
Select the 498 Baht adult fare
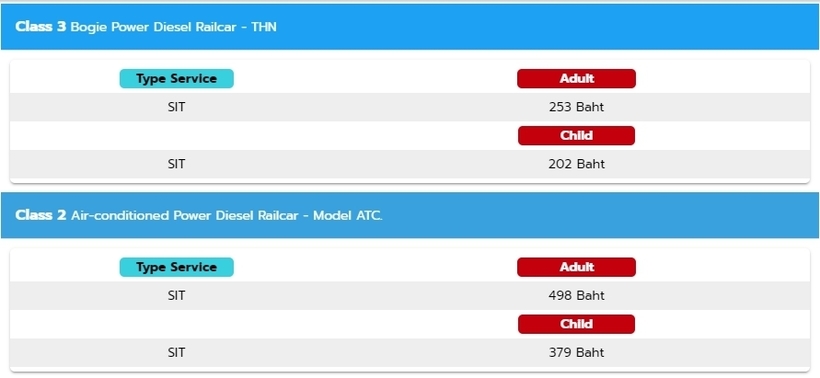[576, 296]
